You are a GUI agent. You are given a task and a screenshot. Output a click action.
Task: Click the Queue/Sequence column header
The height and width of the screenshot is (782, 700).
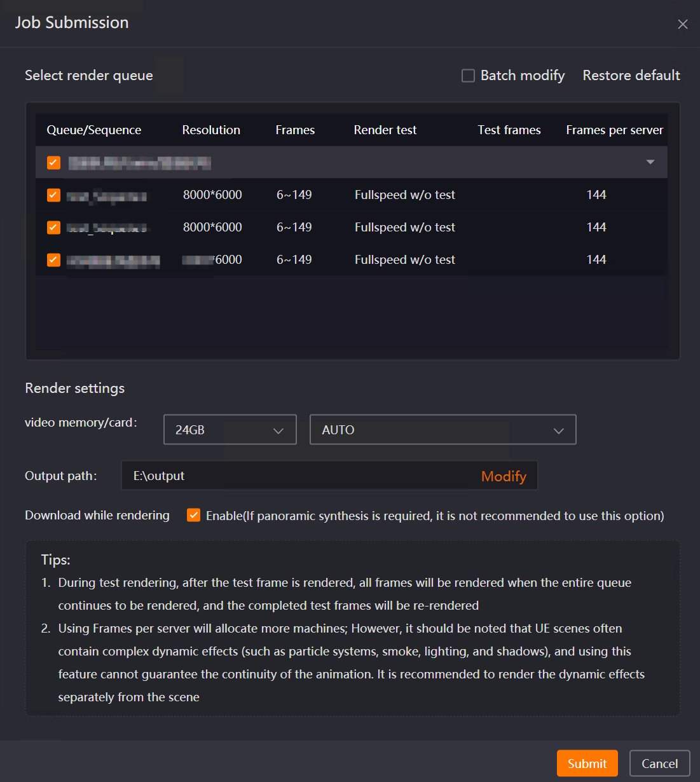[x=94, y=130]
